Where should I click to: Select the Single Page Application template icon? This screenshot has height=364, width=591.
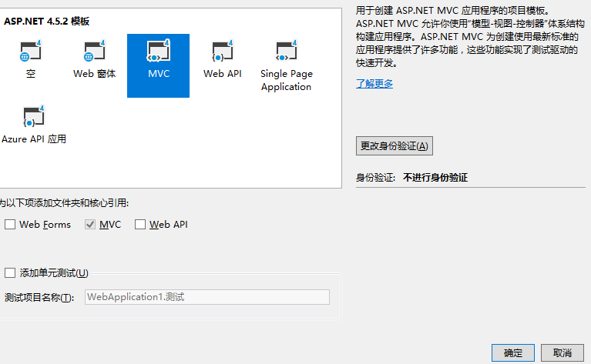(286, 52)
